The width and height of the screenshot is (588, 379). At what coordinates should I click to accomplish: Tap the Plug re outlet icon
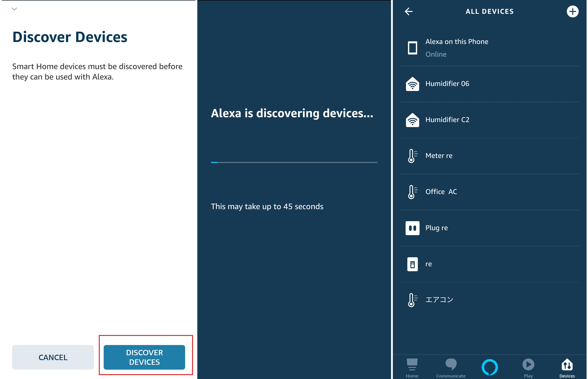pos(412,228)
